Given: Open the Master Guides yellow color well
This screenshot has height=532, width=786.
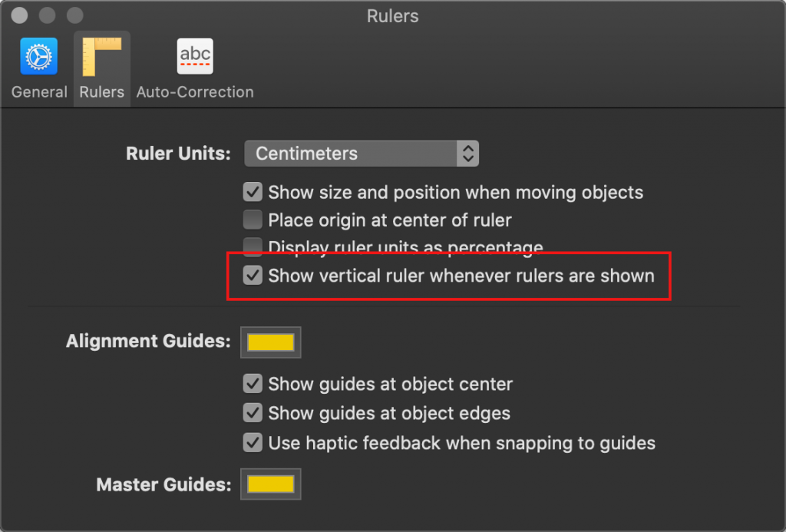Looking at the screenshot, I should coord(271,484).
